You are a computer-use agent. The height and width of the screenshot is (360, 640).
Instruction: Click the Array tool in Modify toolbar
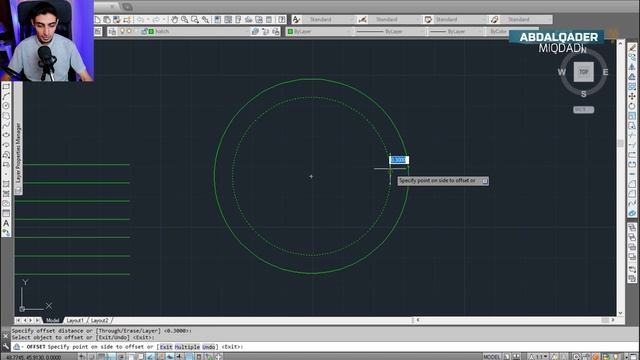632,87
